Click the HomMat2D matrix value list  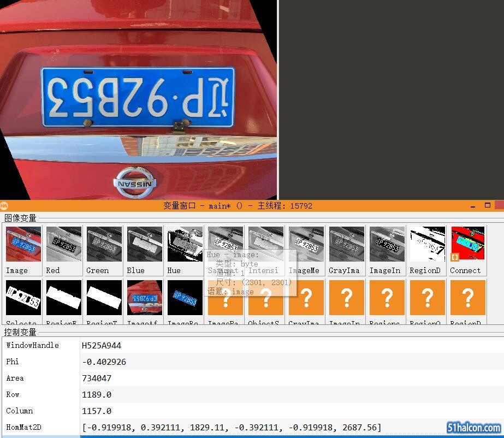pos(232,428)
